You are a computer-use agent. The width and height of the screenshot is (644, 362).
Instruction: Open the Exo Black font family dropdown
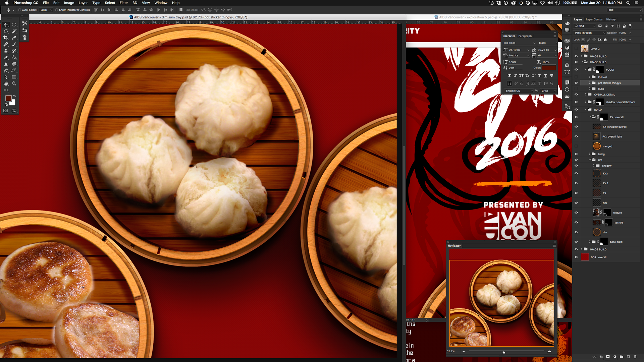(x=519, y=43)
